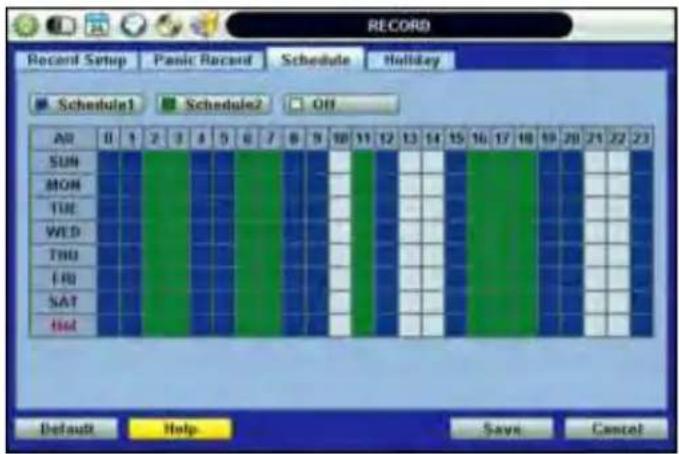Image resolution: width=679 pixels, height=454 pixels.
Task: Select the SUN cell at hour 15
Action: [456, 162]
